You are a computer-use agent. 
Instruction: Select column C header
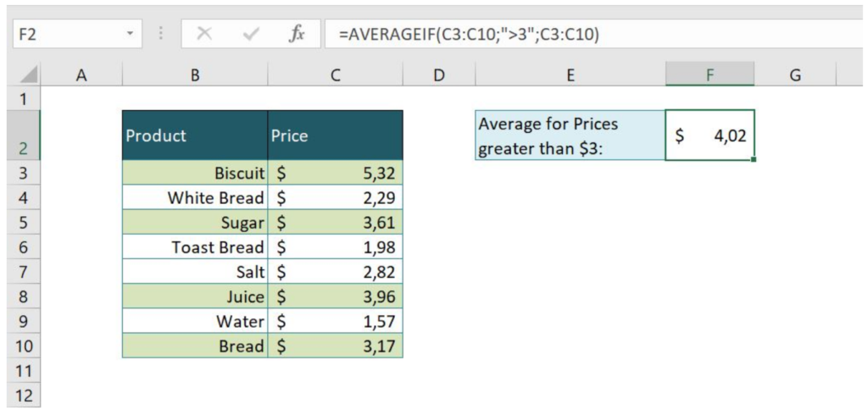pos(336,75)
